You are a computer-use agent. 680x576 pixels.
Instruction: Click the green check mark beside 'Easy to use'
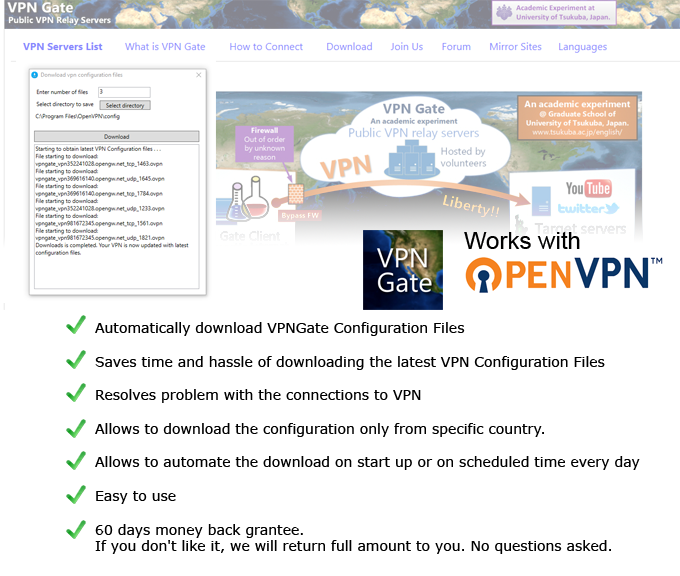click(76, 494)
